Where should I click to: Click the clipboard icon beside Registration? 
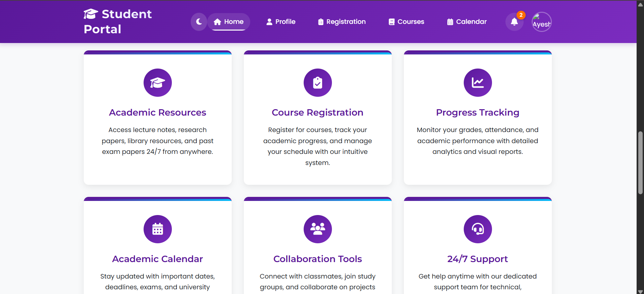[321, 22]
